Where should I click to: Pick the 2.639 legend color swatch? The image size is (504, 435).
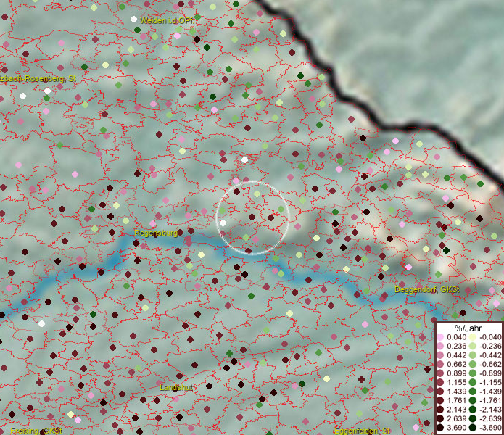tap(440, 418)
